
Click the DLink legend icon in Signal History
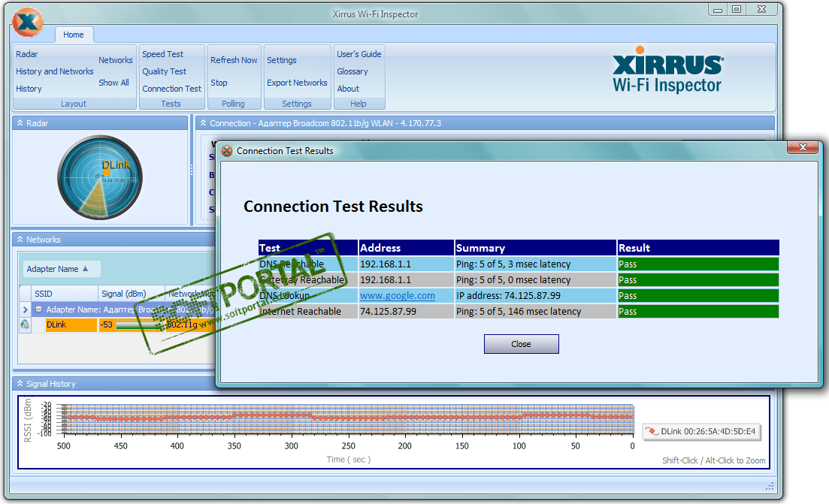coord(652,431)
